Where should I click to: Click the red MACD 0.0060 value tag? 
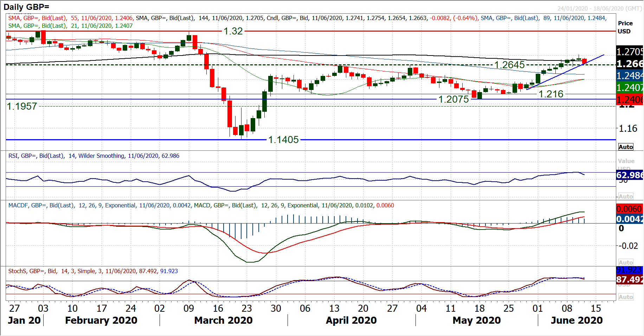630,209
